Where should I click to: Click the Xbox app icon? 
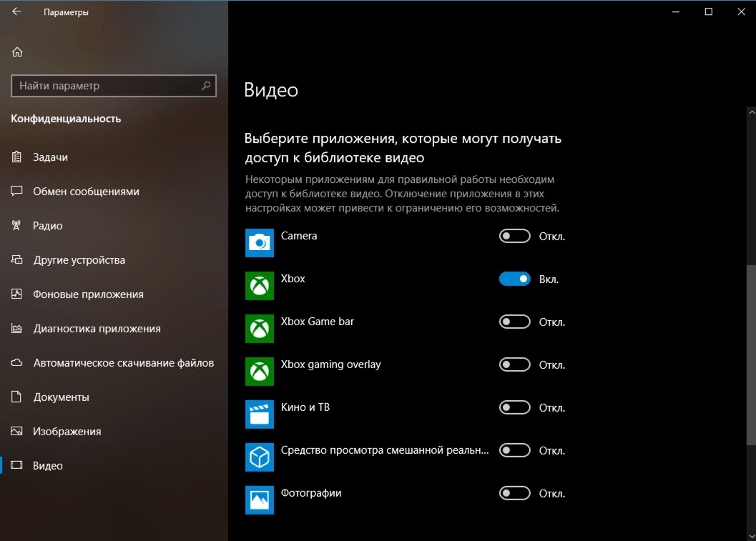260,286
